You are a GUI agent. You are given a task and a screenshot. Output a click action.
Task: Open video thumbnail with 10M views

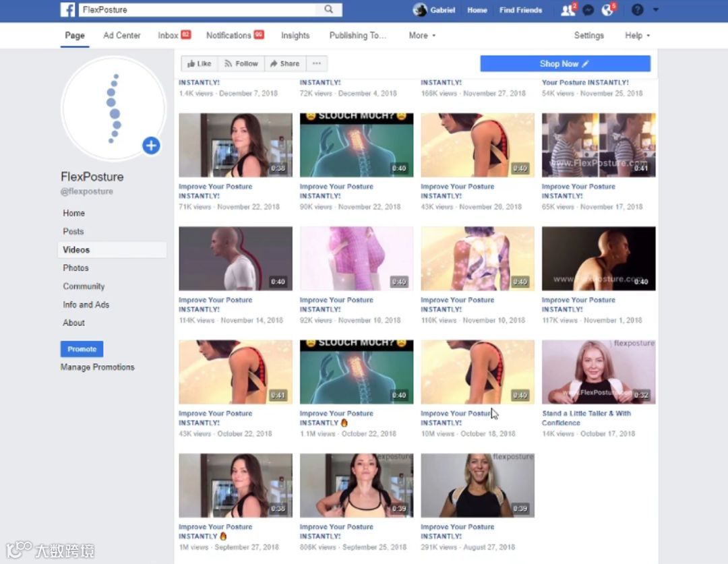click(x=477, y=372)
